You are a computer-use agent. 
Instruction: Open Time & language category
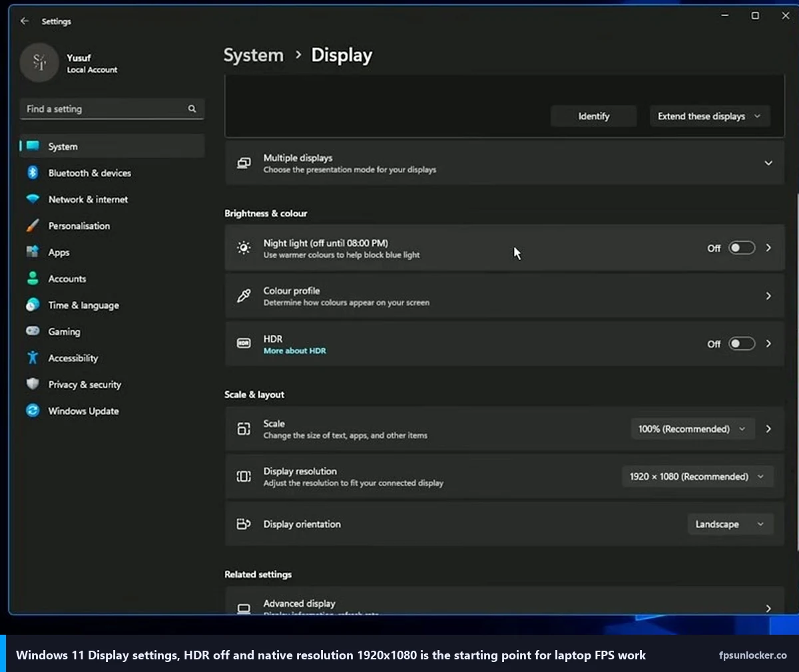click(112, 305)
